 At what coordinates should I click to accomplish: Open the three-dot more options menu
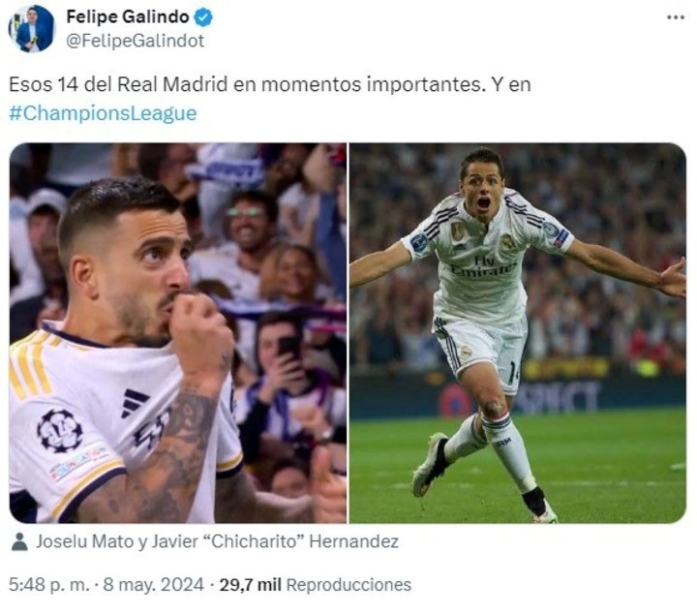tap(676, 17)
